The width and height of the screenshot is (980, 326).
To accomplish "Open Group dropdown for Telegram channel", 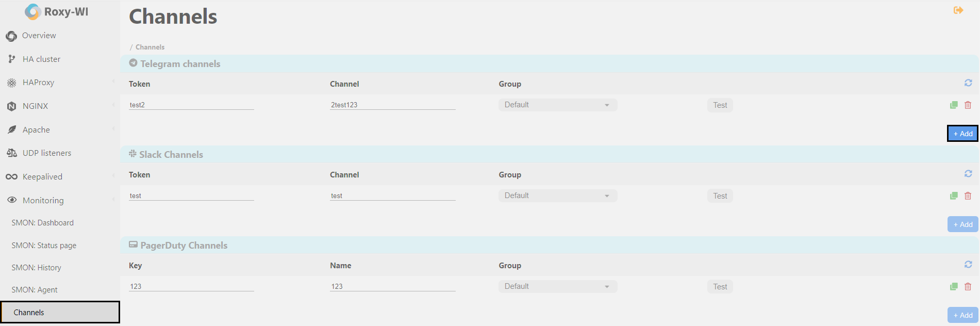I will 557,105.
